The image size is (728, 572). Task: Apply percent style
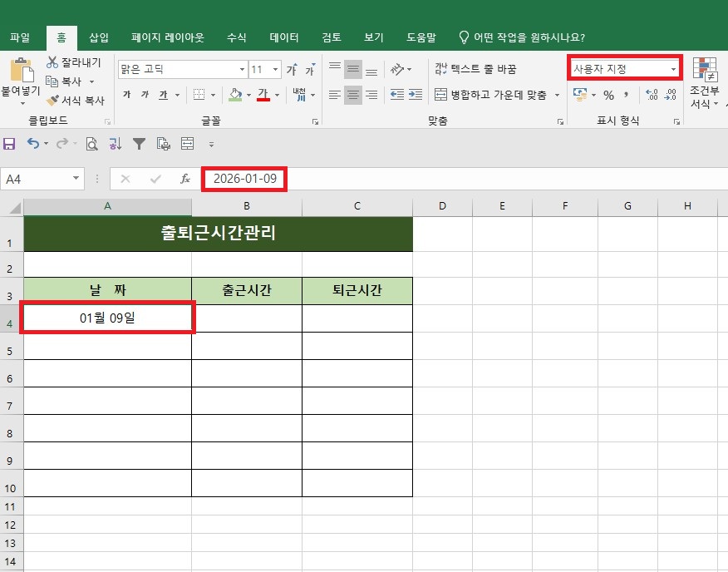608,96
